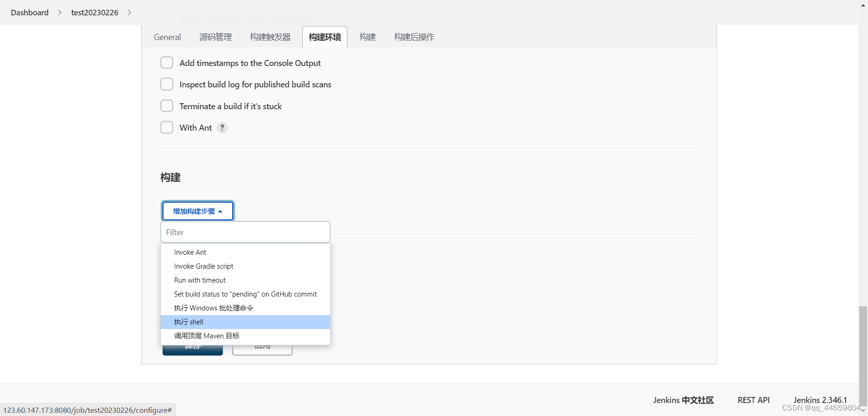Collapse the 增加构建步骤 dropdown button
Viewport: 868px width, 416px height.
point(198,211)
